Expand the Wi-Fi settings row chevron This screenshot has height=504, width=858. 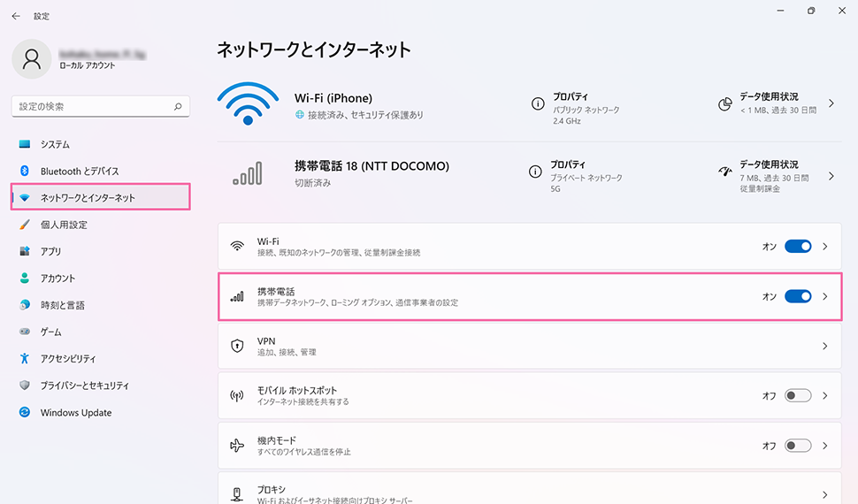click(x=825, y=247)
